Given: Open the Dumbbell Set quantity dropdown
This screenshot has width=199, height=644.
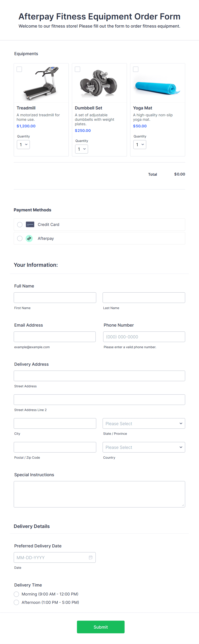Looking at the screenshot, I should pos(82,149).
